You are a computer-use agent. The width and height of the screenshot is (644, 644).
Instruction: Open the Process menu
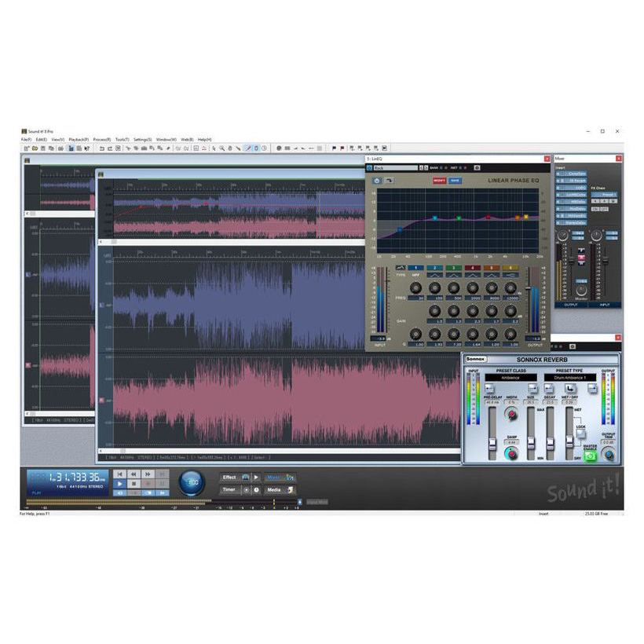tap(102, 140)
